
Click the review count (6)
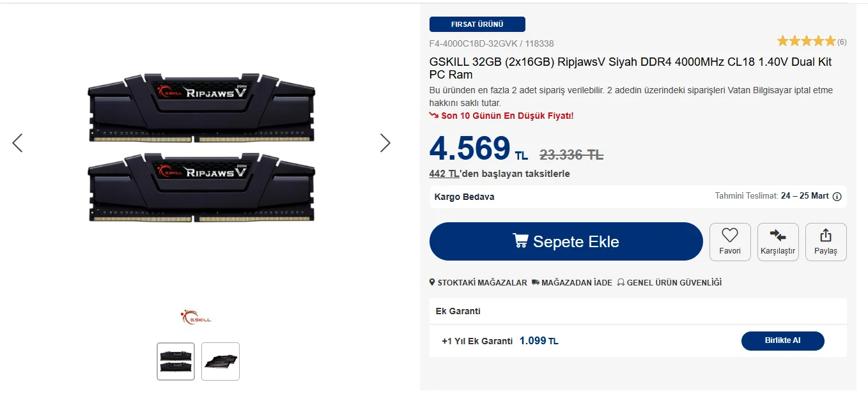pos(842,42)
